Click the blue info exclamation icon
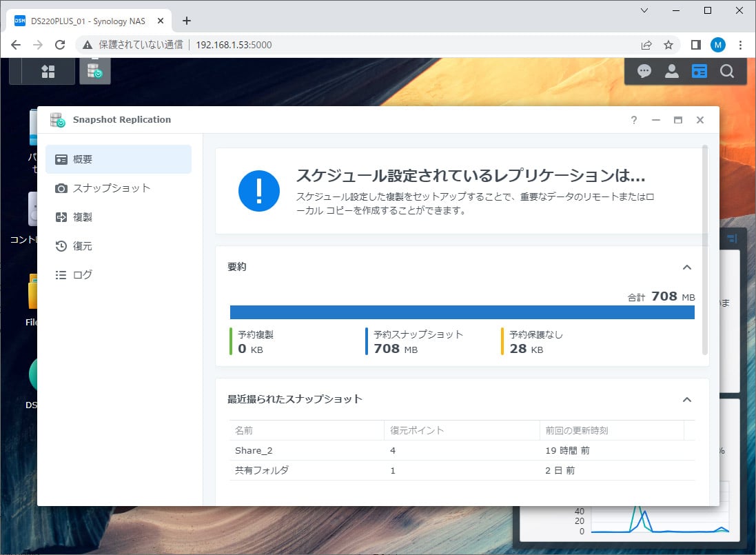 (x=259, y=191)
